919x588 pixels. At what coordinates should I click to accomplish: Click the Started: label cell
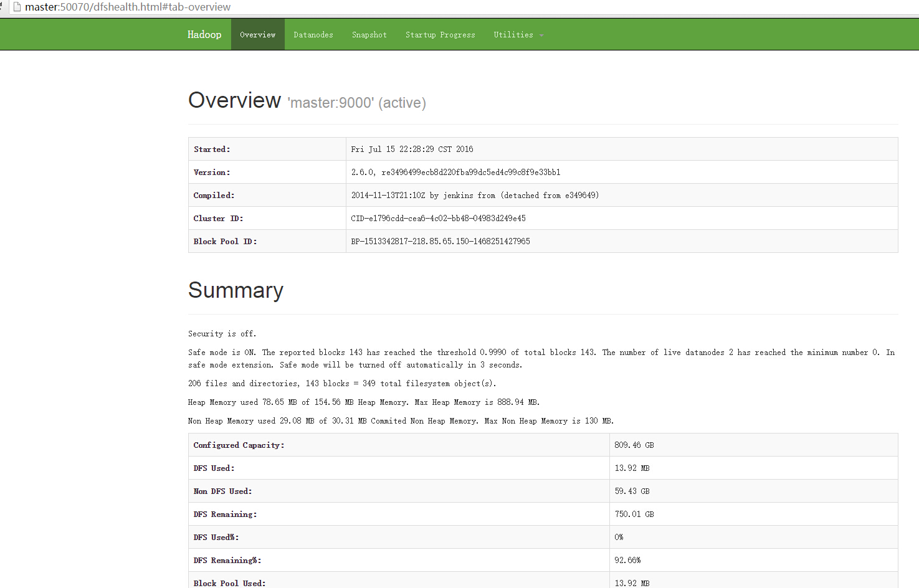point(267,149)
